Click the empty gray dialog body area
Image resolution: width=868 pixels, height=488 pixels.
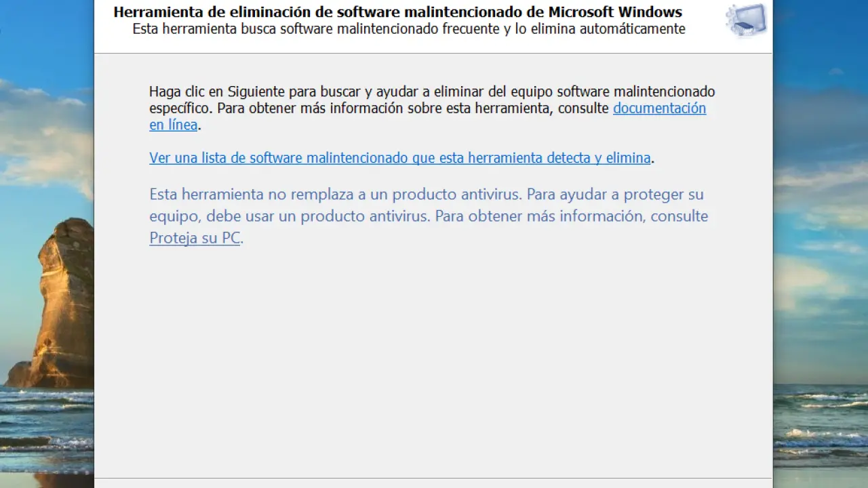coord(434,359)
